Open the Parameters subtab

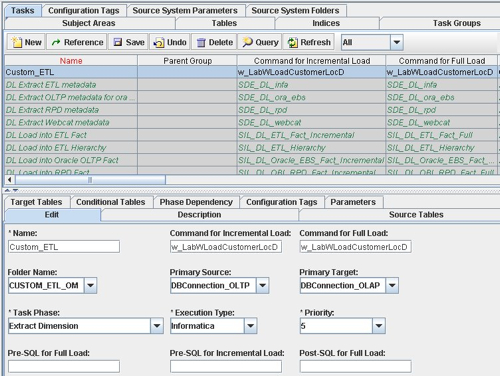tap(353, 202)
